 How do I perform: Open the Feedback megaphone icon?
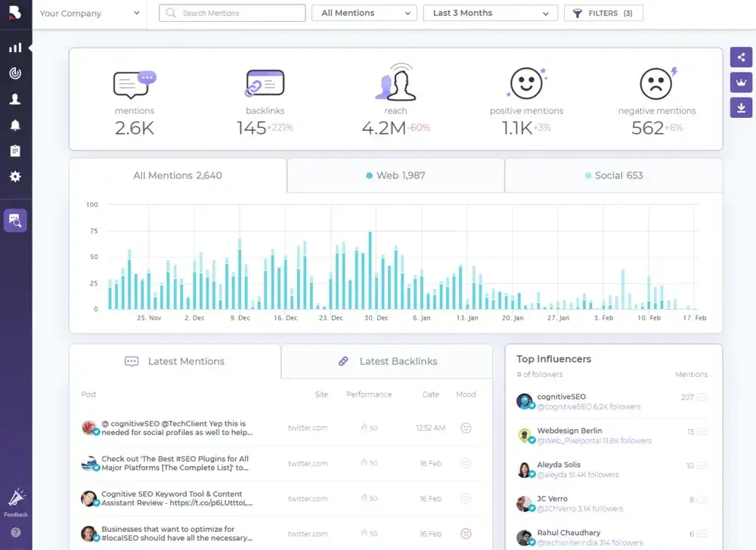(16, 495)
